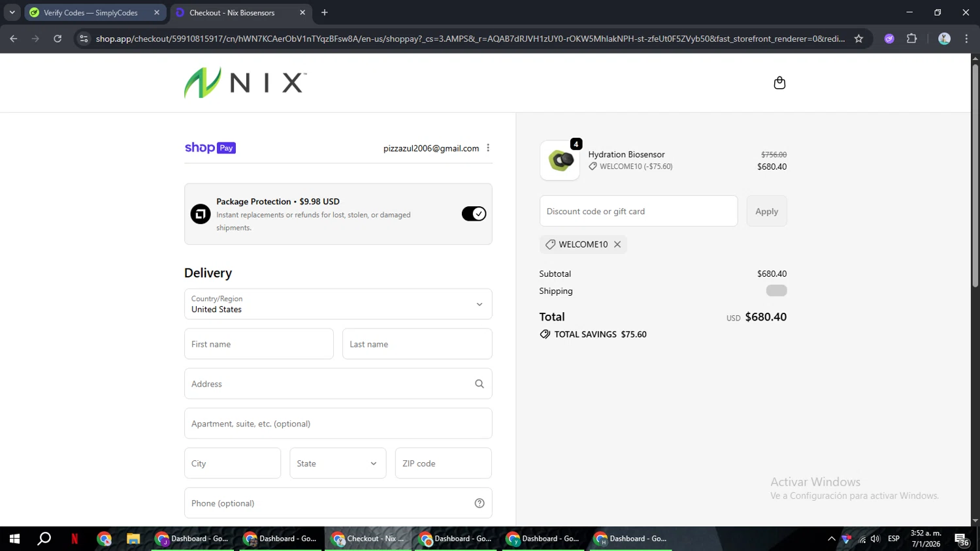
Task: Open account options menu beside email
Action: tap(488, 148)
